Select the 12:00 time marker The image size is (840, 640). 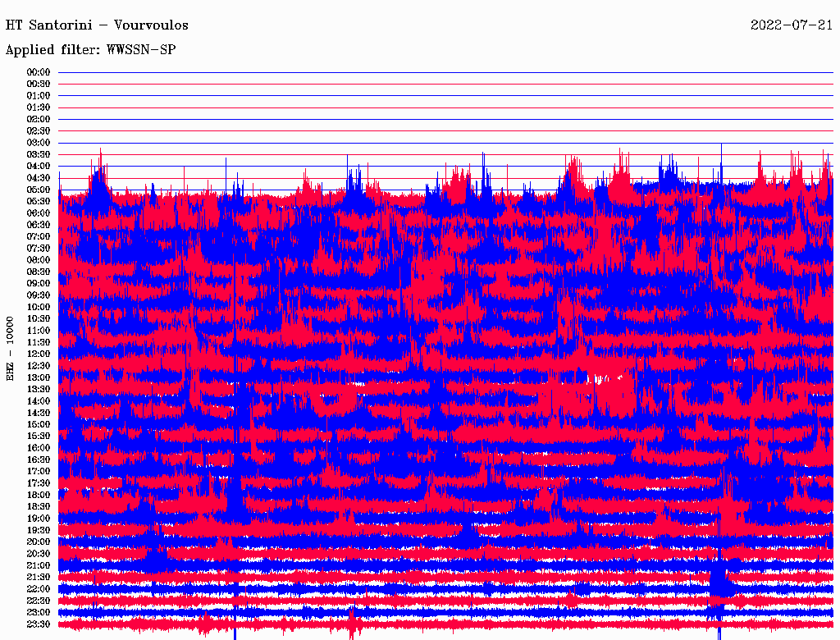point(39,354)
